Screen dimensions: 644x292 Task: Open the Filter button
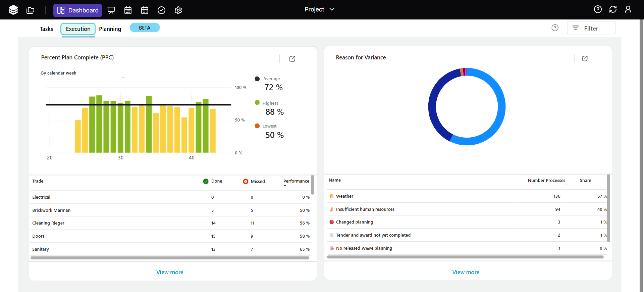591,28
